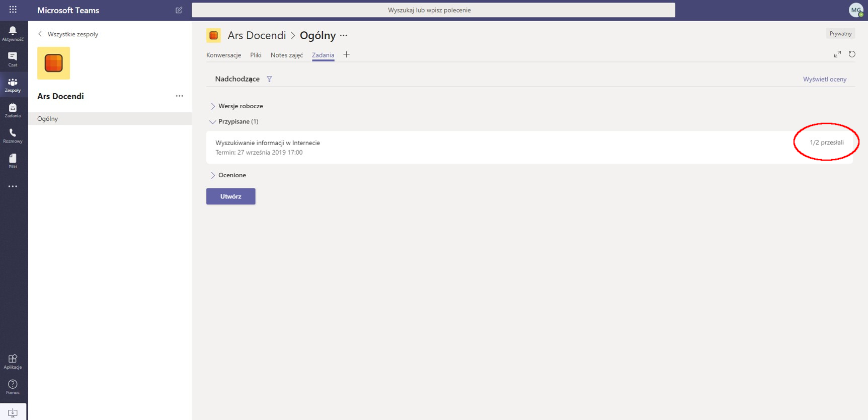Open Zadania in the left rail
This screenshot has height=420, width=868.
(13, 110)
